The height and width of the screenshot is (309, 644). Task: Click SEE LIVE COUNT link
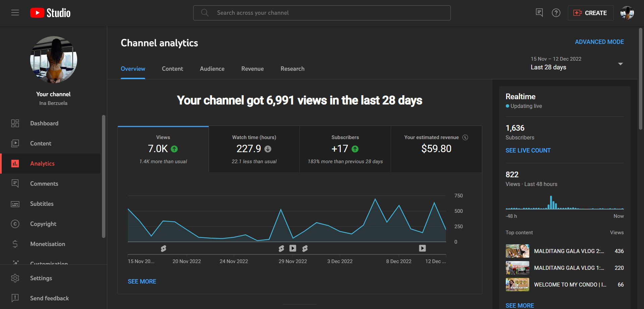point(528,150)
